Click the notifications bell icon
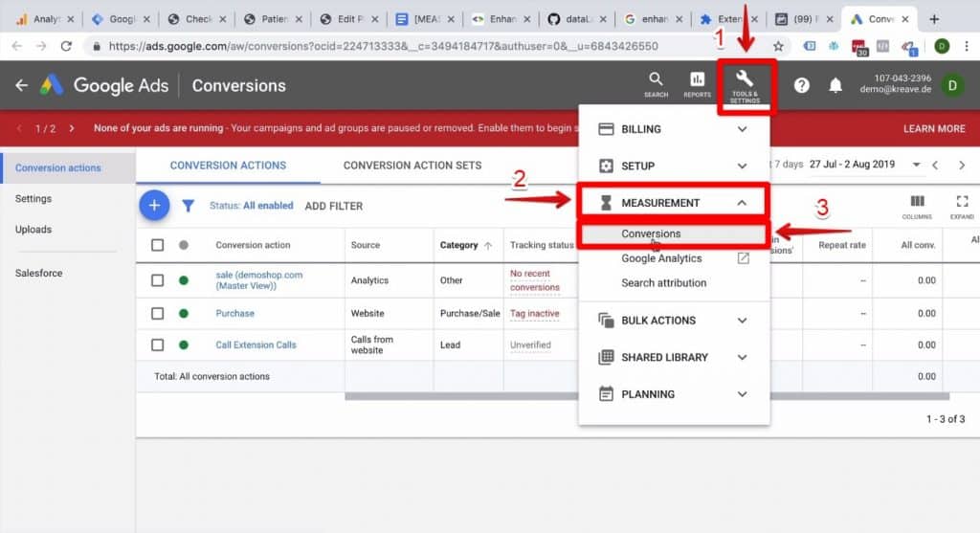 (x=835, y=85)
